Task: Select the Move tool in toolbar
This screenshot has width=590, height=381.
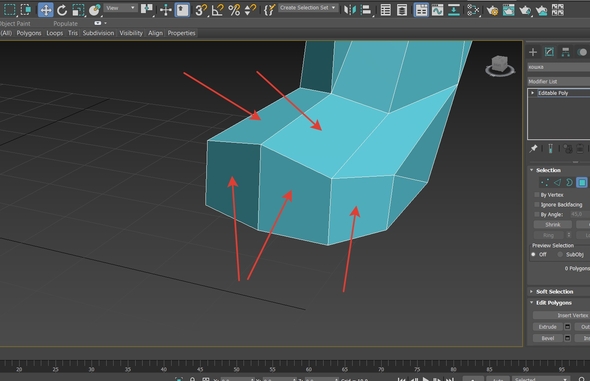Action: (46, 10)
